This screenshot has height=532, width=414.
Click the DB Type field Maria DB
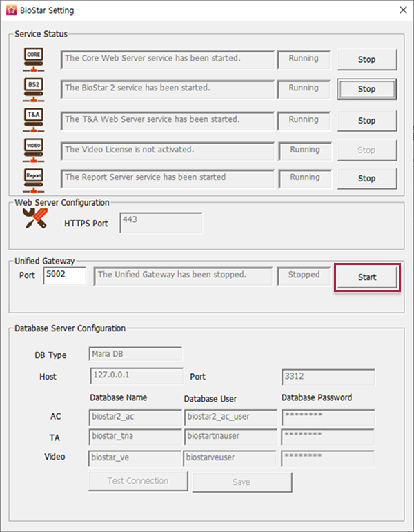pyautogui.click(x=135, y=354)
